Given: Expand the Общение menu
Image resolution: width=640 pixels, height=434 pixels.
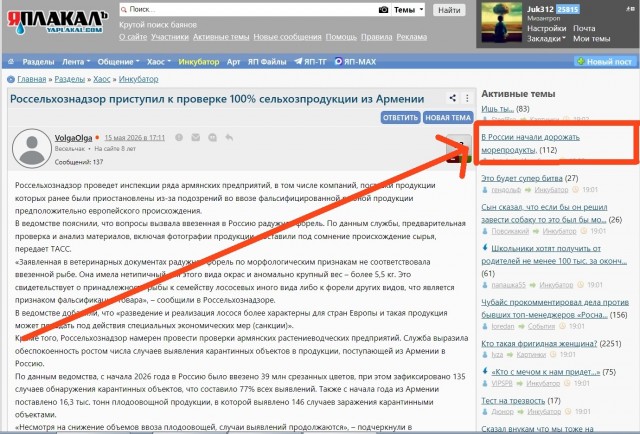Looking at the screenshot, I should 118,62.
